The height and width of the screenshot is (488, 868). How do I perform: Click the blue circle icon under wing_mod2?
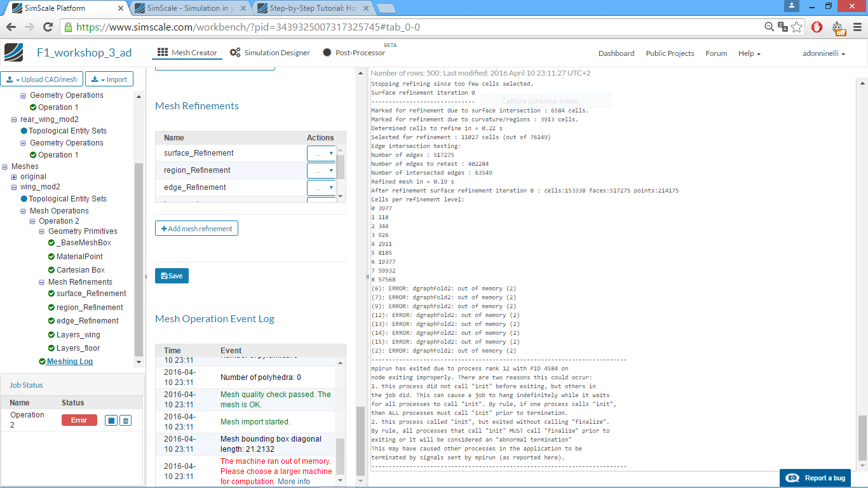tap(24, 199)
